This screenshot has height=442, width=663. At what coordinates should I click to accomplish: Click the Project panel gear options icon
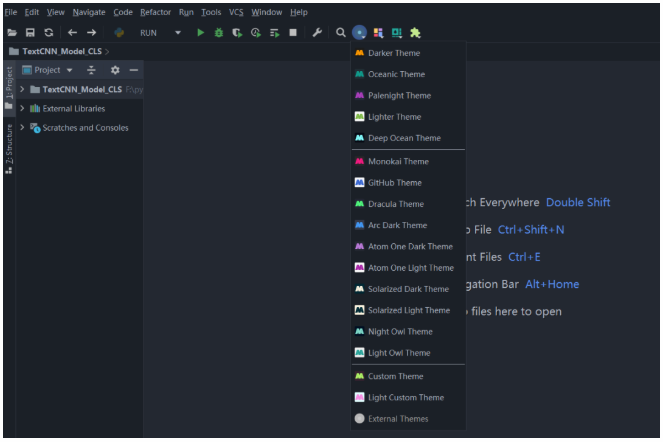[x=115, y=70]
